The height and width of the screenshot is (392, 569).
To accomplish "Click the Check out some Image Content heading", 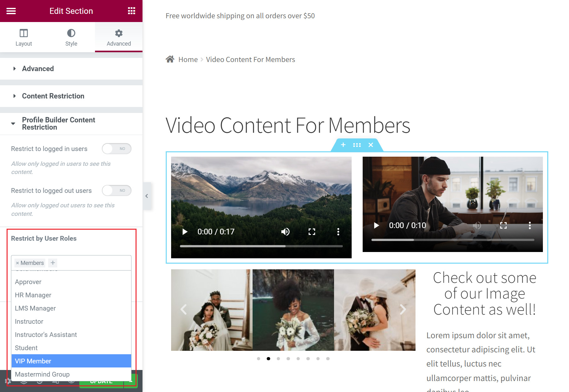I will tap(484, 294).
